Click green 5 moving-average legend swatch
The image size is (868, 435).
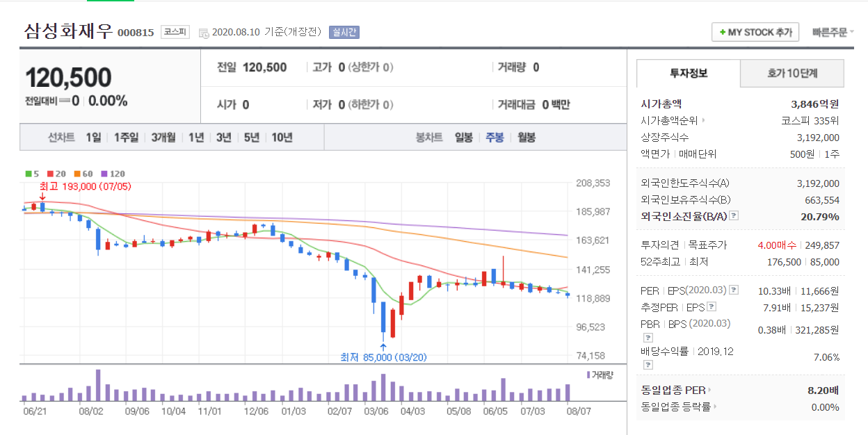(27, 174)
